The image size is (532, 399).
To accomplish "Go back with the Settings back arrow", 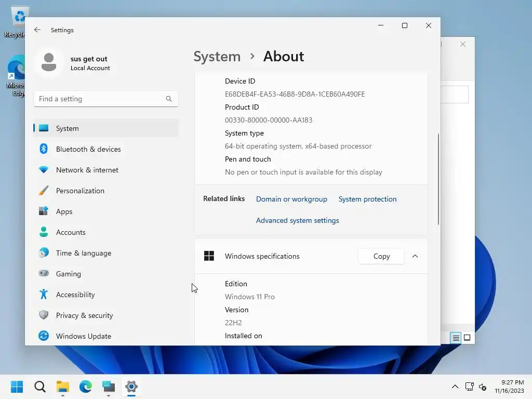I will point(37,30).
